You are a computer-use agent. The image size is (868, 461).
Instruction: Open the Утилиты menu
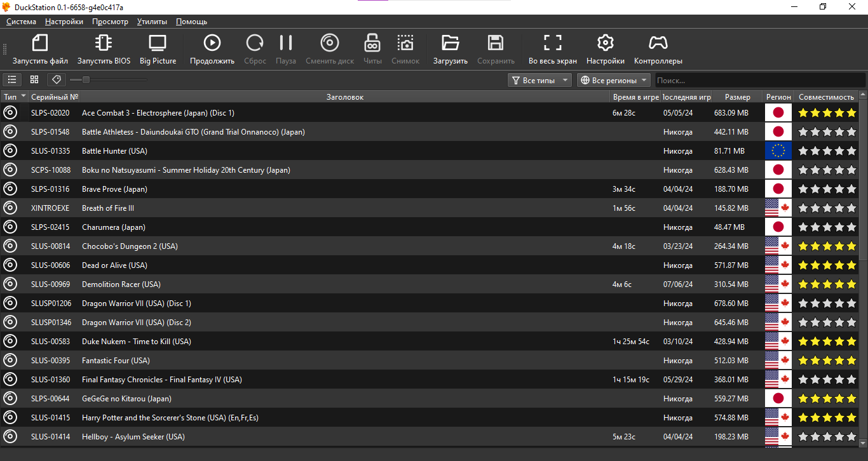click(153, 22)
